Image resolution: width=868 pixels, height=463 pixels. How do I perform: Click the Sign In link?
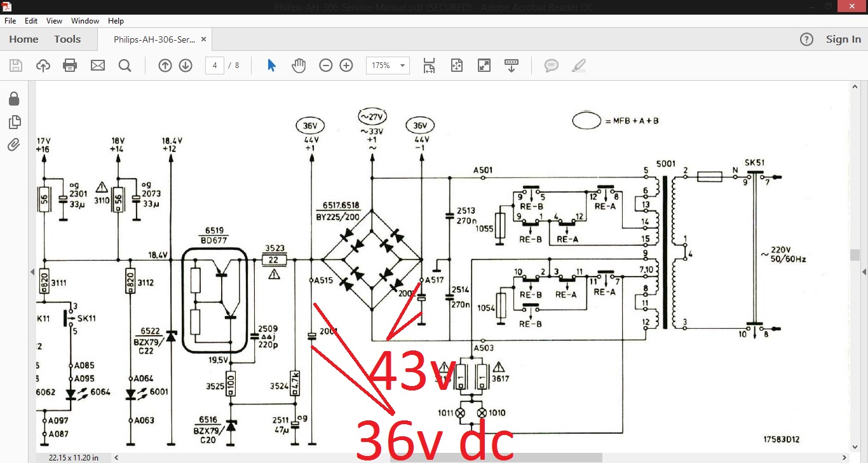(x=843, y=39)
